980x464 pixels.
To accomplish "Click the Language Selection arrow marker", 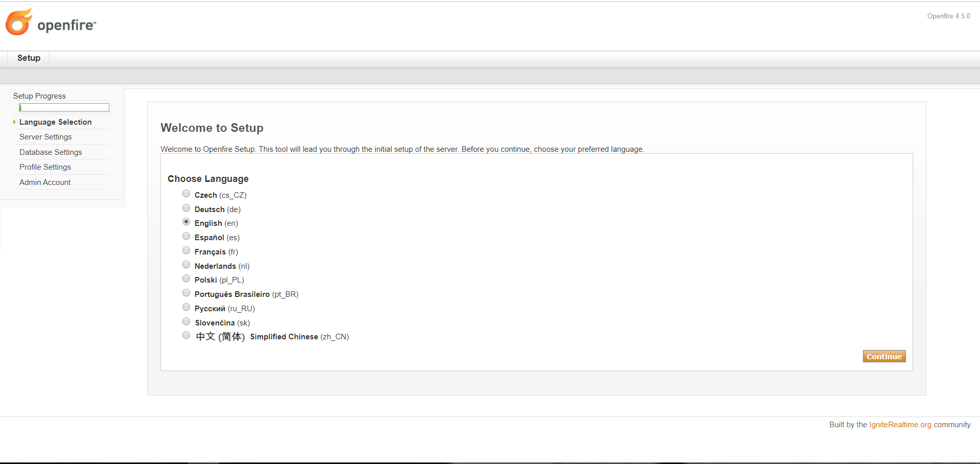I will coord(14,122).
